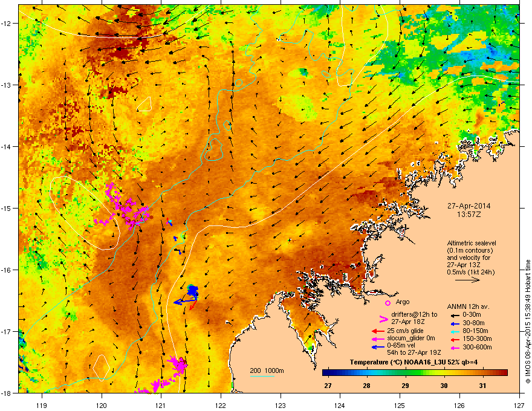Click the cyan isobath line under 200 1000m

(x=262, y=376)
